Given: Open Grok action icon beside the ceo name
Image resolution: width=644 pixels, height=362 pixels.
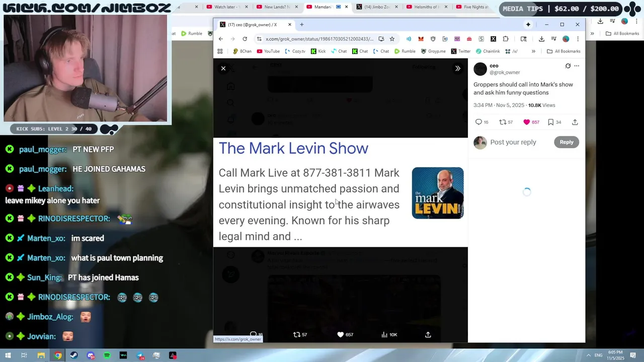Looking at the screenshot, I should (x=568, y=66).
